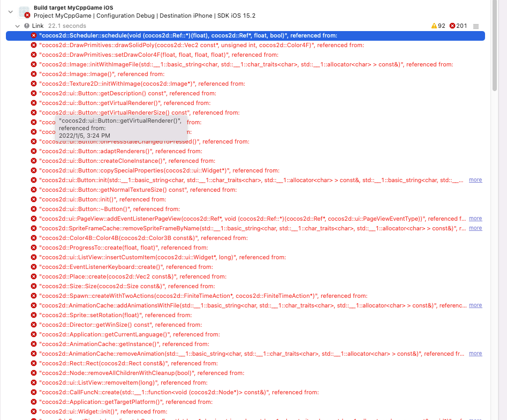Click the '22.1 seconds' link duration text
Viewport: 507px width, 420px height.
(x=67, y=26)
